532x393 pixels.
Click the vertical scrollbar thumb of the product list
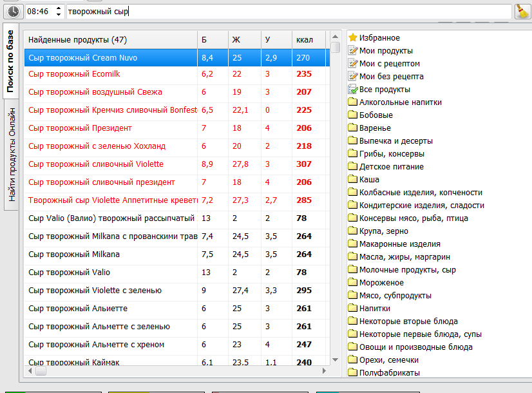tap(335, 47)
